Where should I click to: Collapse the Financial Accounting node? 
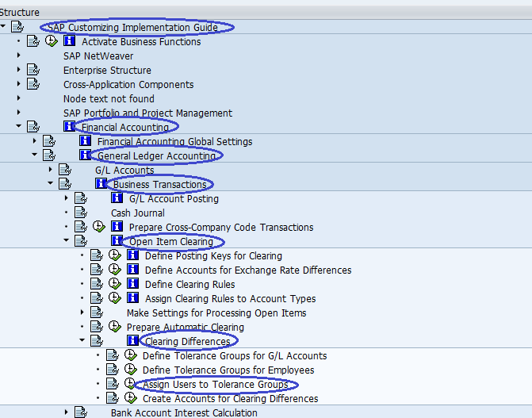tap(19, 126)
